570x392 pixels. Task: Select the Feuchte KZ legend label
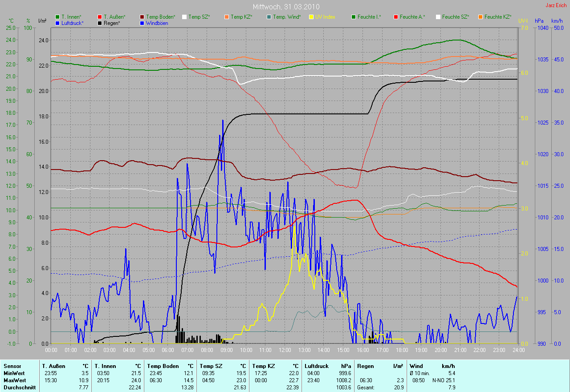(x=498, y=17)
